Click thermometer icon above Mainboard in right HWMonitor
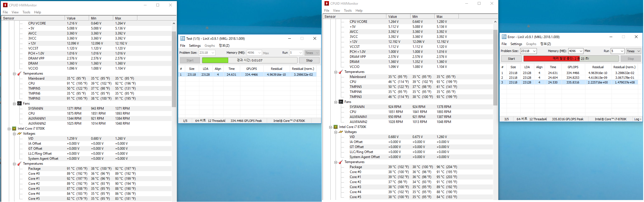 click(x=341, y=72)
